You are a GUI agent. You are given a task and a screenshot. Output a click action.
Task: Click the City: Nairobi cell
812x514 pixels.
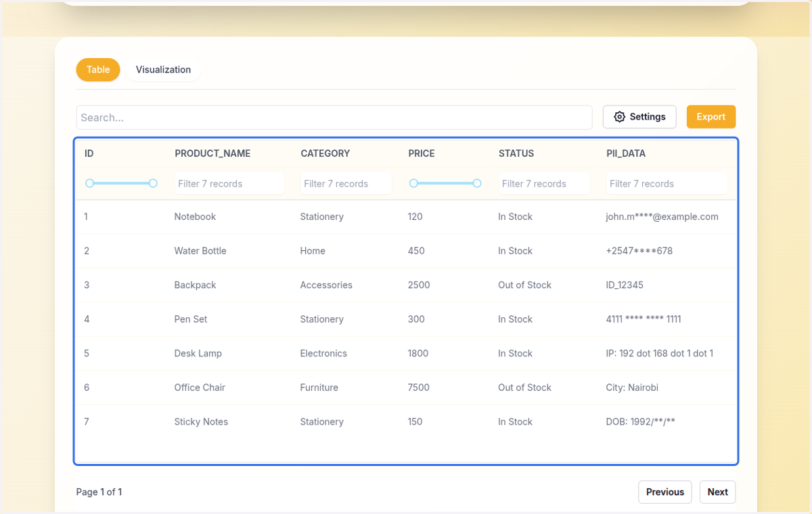click(x=632, y=388)
